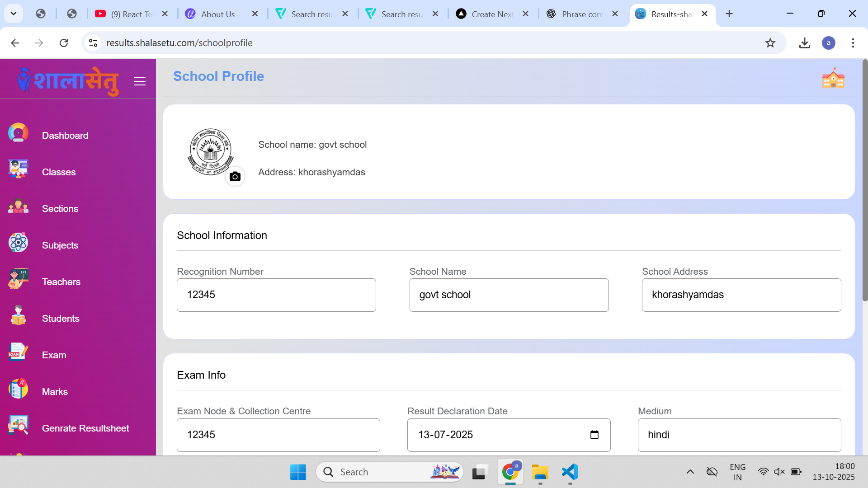This screenshot has height=488, width=868.
Task: Click the school building icon in header
Action: [x=833, y=79]
